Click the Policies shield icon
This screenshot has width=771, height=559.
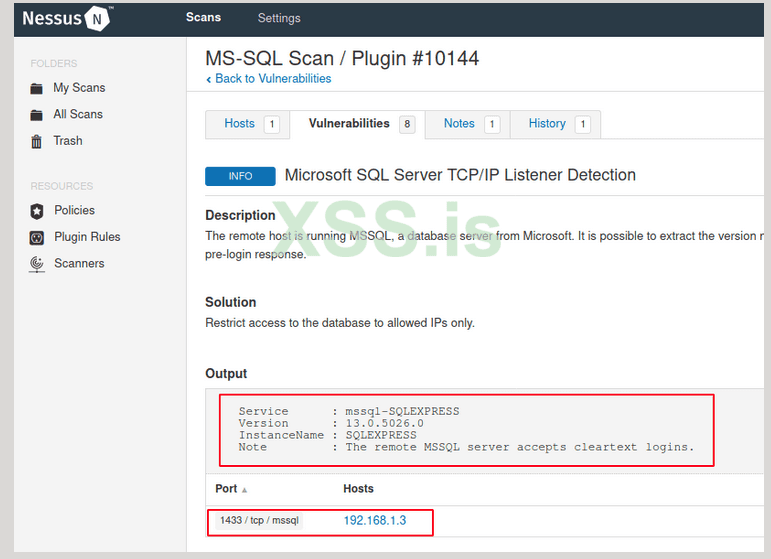tap(36, 211)
